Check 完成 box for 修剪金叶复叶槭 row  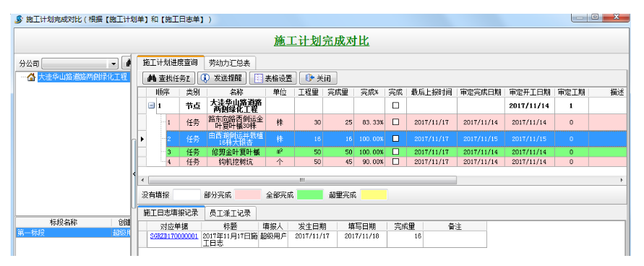(x=395, y=152)
